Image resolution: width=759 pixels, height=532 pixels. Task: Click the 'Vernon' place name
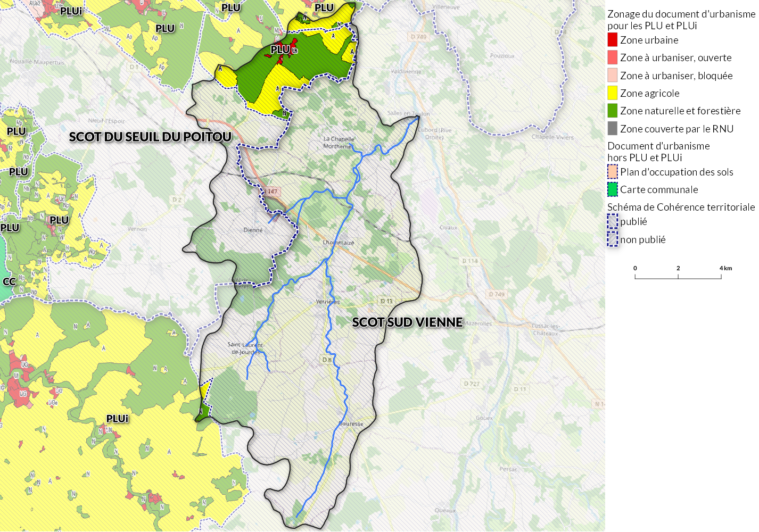click(x=137, y=229)
